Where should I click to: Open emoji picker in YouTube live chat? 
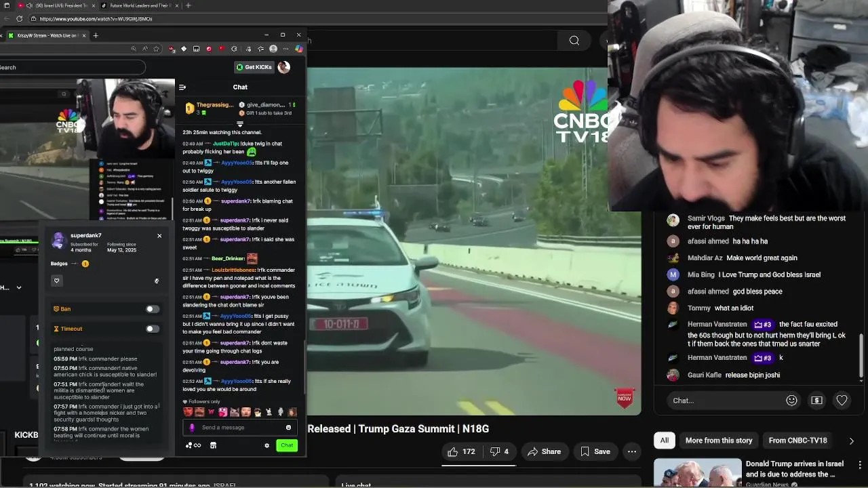point(791,401)
